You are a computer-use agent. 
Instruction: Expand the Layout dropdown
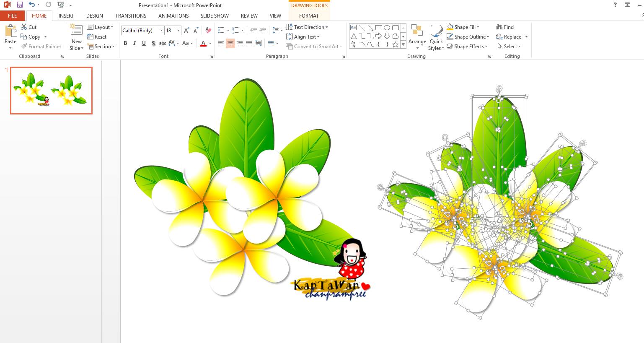pyautogui.click(x=100, y=27)
